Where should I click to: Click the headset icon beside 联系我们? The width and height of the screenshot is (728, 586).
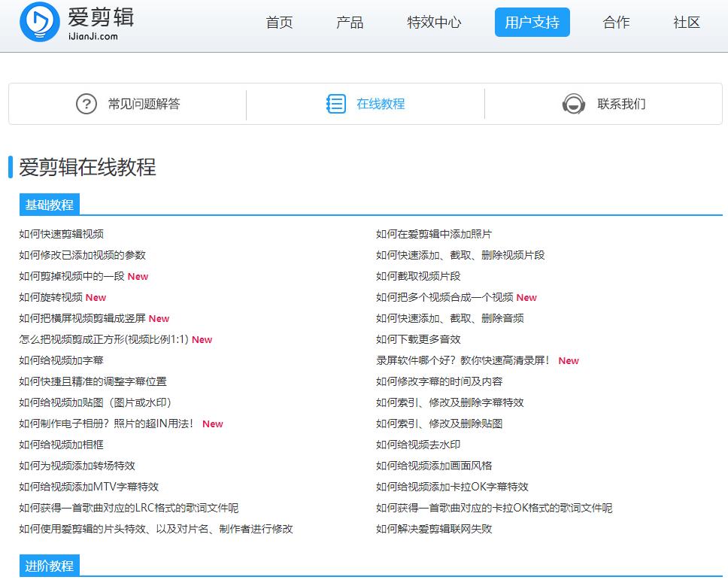point(574,105)
